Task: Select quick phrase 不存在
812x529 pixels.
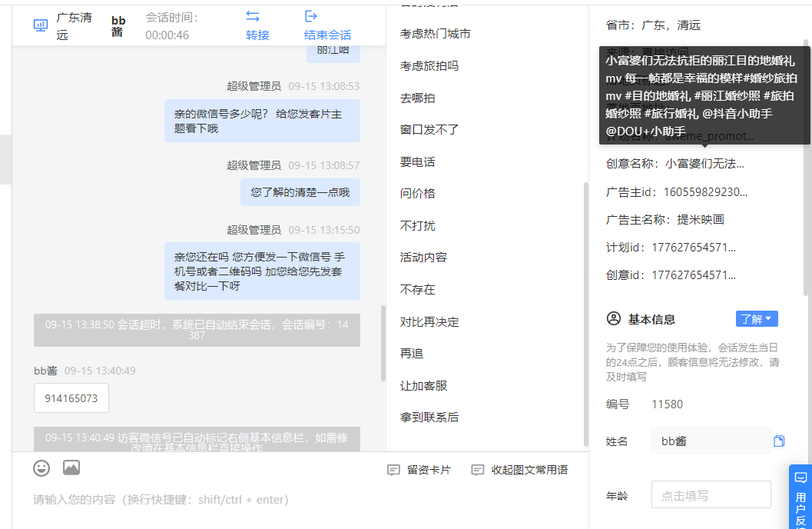Action: point(417,289)
